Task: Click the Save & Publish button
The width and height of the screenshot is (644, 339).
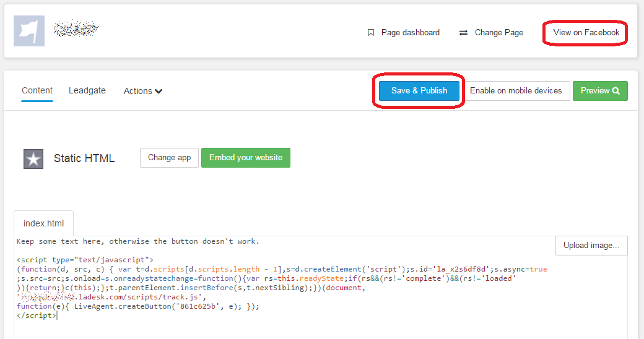Action: coord(419,91)
